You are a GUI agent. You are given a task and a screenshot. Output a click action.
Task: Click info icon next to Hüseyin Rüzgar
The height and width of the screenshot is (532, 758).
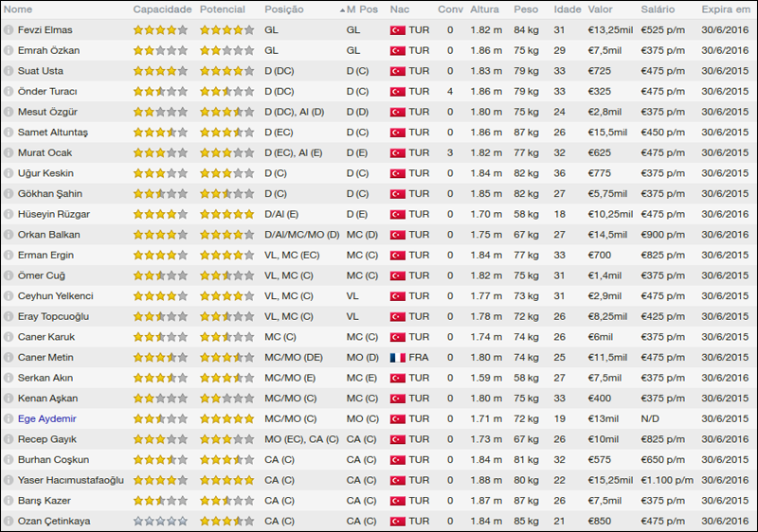8,214
